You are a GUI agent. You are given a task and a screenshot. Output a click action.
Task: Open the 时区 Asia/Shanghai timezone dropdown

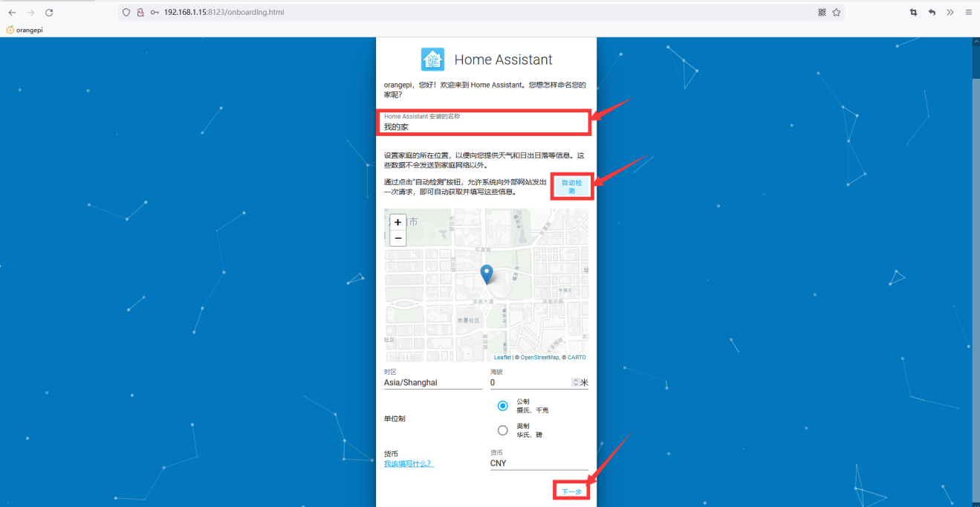point(432,383)
